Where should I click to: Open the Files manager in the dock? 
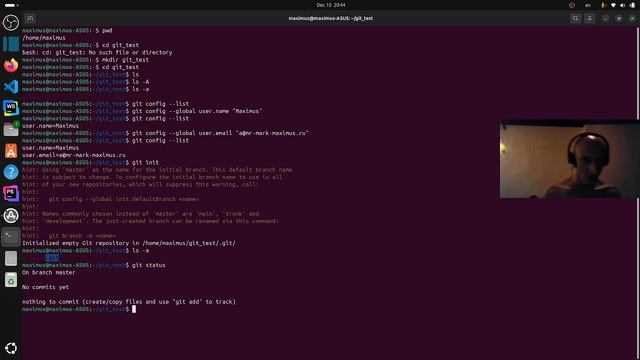pyautogui.click(x=11, y=129)
